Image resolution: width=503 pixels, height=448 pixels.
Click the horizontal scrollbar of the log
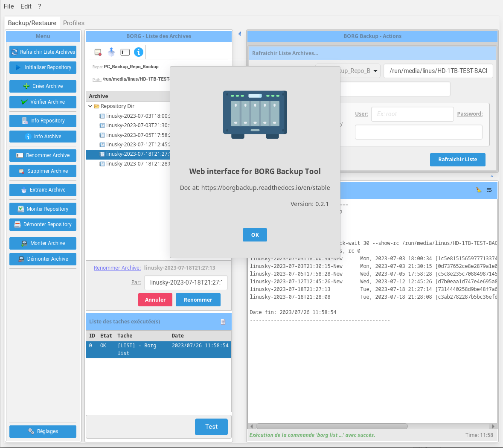click(331, 426)
